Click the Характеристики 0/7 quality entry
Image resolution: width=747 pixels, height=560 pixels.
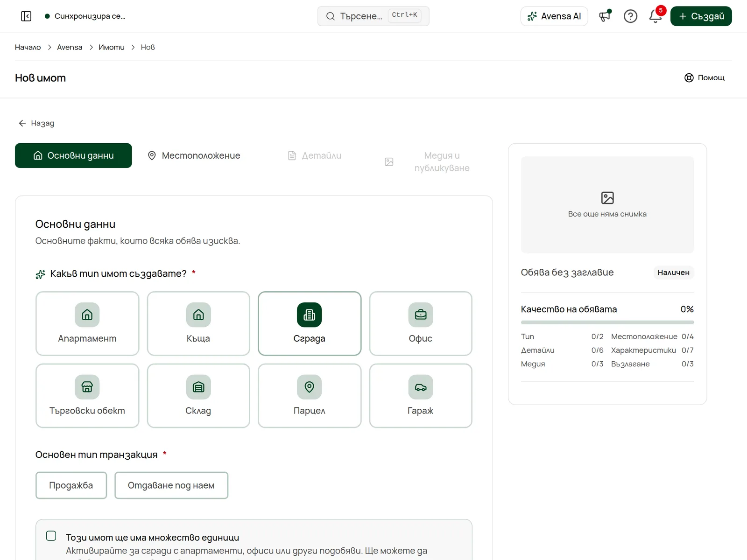point(652,350)
